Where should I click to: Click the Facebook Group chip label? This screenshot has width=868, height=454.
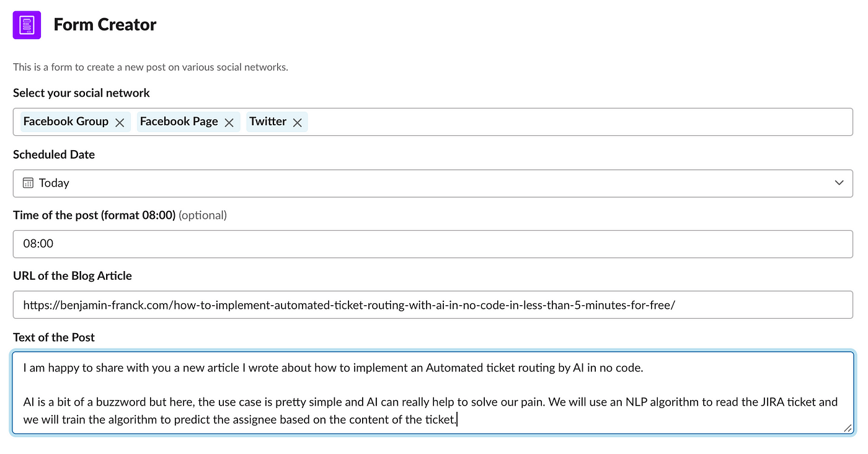coord(66,122)
